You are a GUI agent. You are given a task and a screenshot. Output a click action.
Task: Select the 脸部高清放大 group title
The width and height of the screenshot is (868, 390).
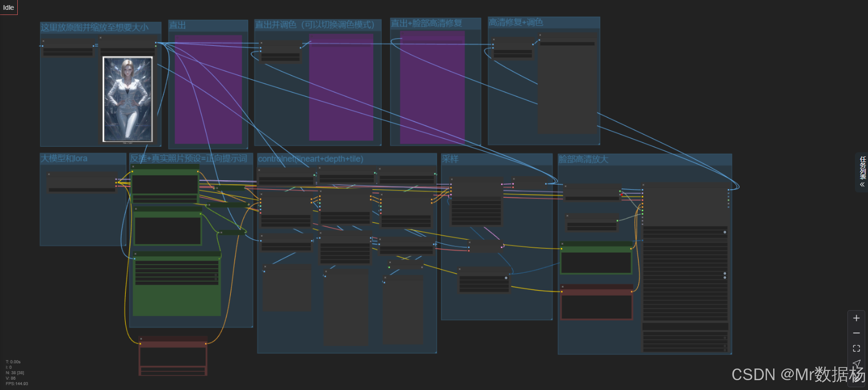583,159
